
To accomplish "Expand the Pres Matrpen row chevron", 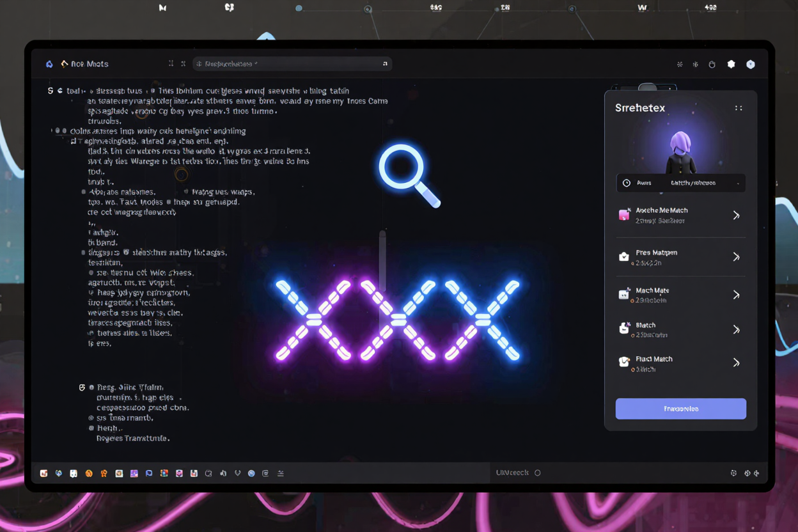I will 736,257.
